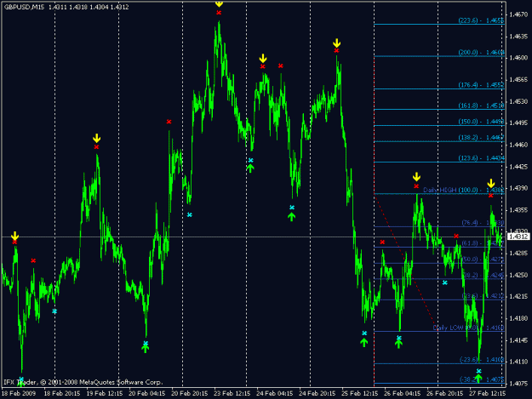
Task: Click the (-38.2) Fibonacci level label
Action: pyautogui.click(x=482, y=379)
